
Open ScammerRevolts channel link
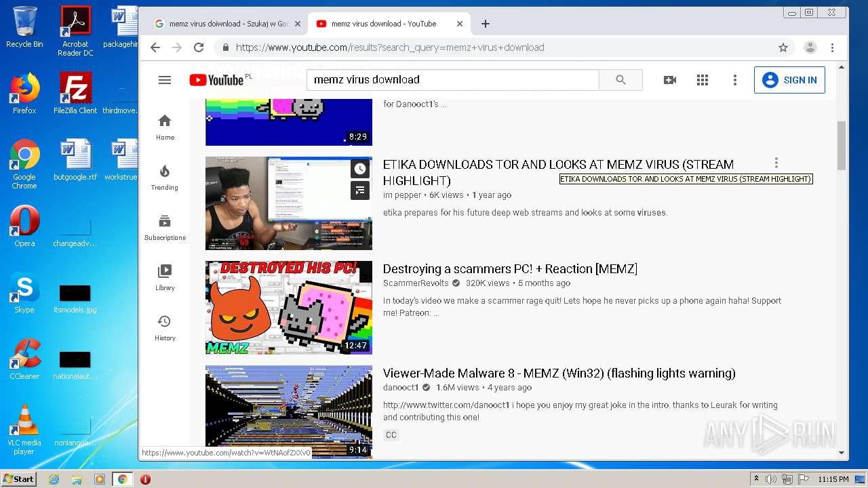click(416, 283)
